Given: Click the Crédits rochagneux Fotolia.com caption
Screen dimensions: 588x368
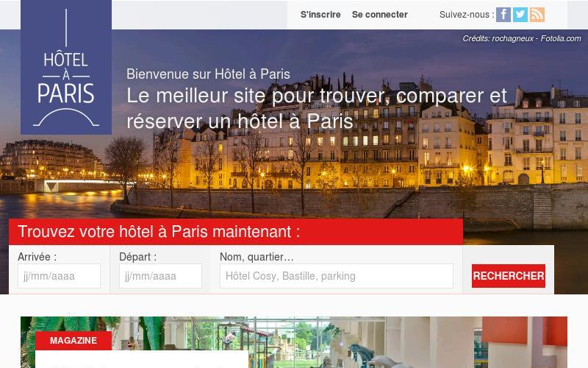Looking at the screenshot, I should [522, 39].
